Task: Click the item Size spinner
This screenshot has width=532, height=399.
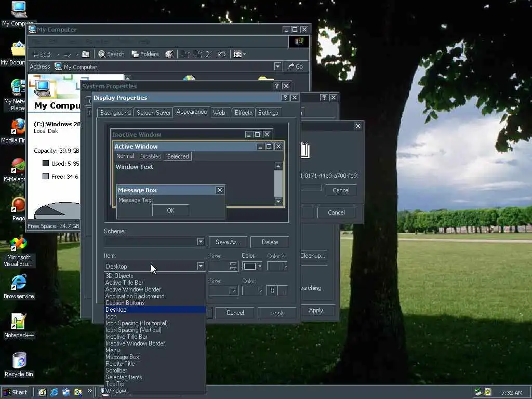Action: [x=233, y=266]
